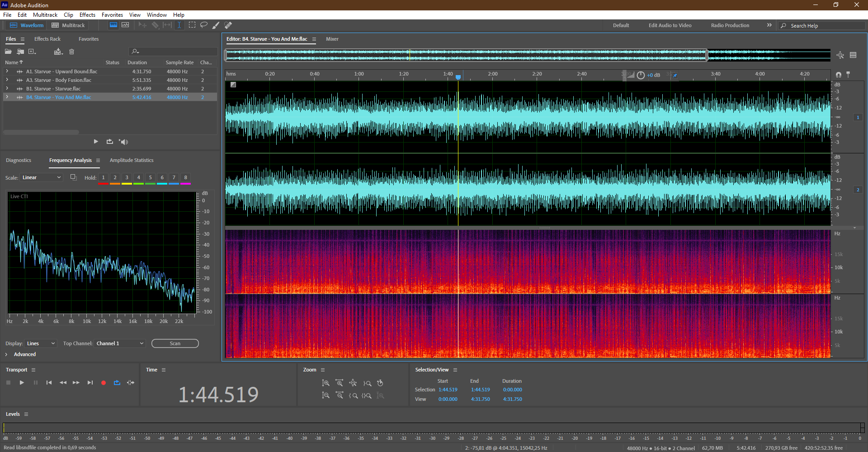Click the Transport Pause button
The height and width of the screenshot is (452, 868).
[x=36, y=383]
